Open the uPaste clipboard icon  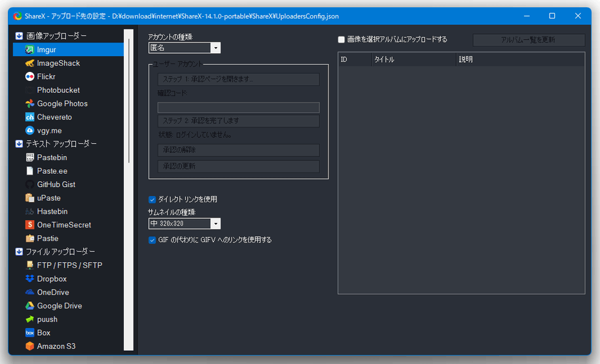29,198
